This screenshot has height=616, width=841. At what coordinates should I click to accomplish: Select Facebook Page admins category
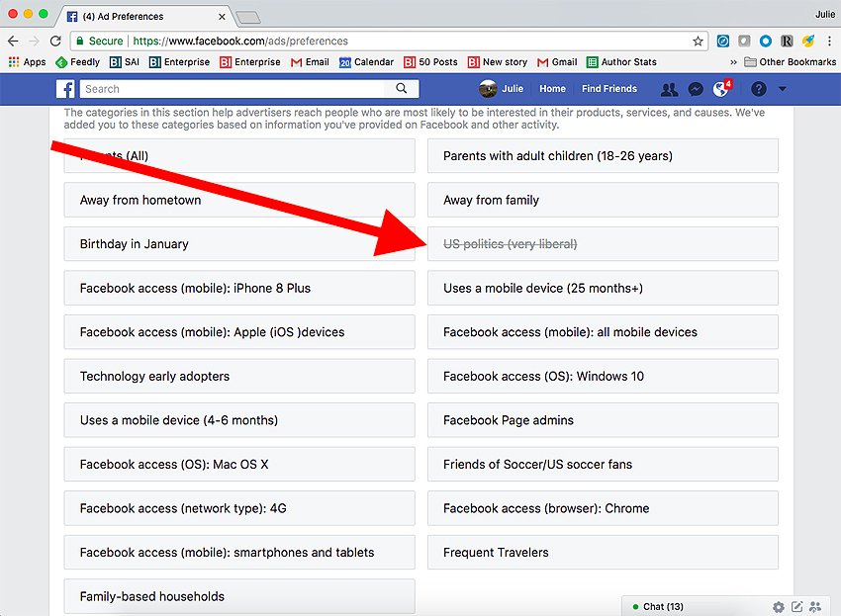[603, 420]
